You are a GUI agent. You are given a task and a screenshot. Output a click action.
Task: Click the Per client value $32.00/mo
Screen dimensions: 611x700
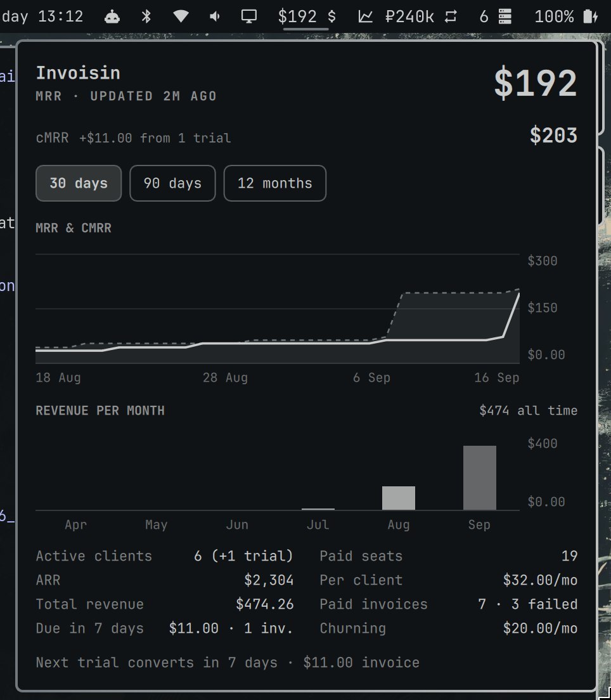pyautogui.click(x=540, y=580)
